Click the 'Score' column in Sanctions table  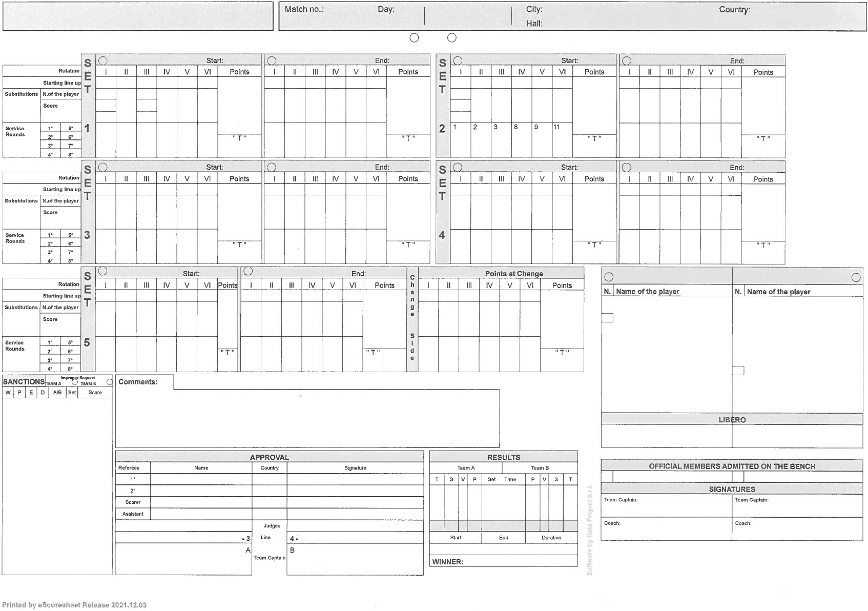[x=95, y=393]
